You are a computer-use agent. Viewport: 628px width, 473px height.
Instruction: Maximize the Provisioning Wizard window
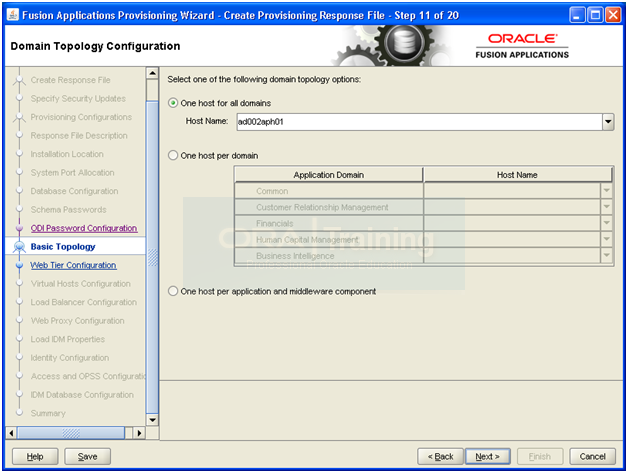(x=595, y=15)
